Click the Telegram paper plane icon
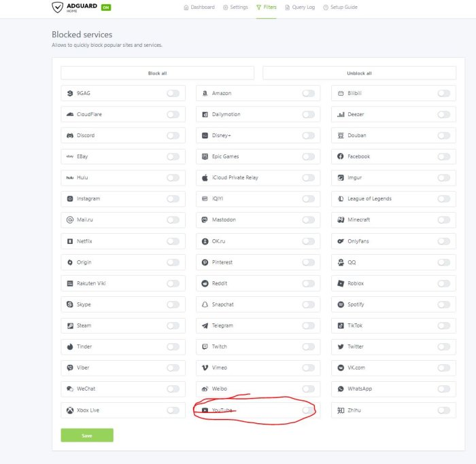The image size is (476, 464). tap(205, 325)
